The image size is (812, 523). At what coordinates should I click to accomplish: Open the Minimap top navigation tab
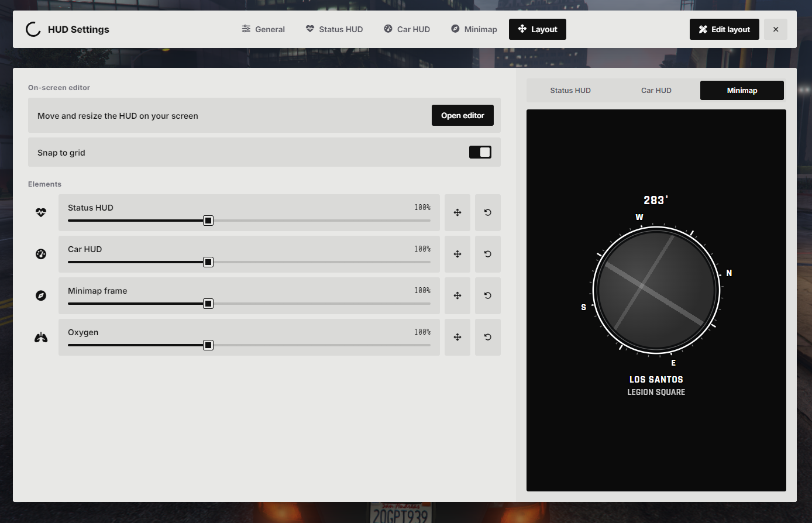(474, 29)
